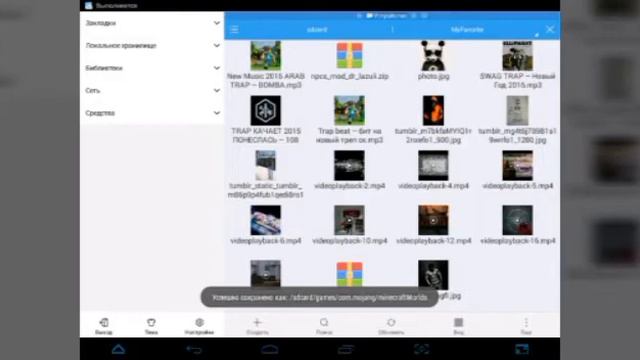Switch to the sdcard tab
The width and height of the screenshot is (640, 360).
pyautogui.click(x=317, y=30)
